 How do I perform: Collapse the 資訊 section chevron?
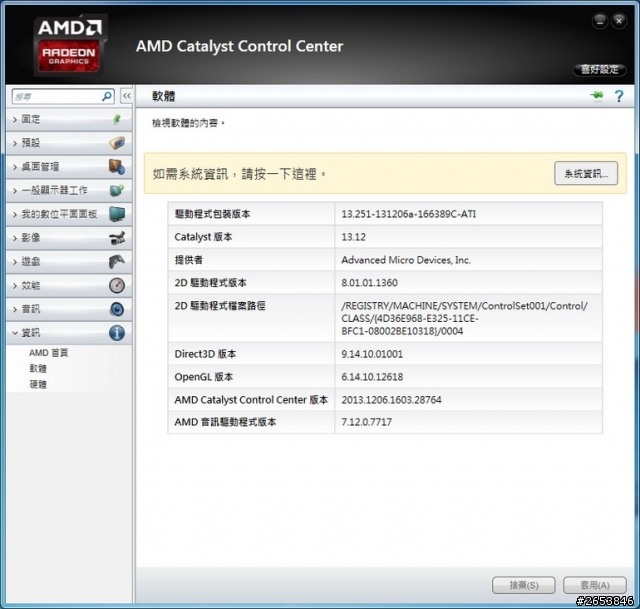tap(15, 333)
